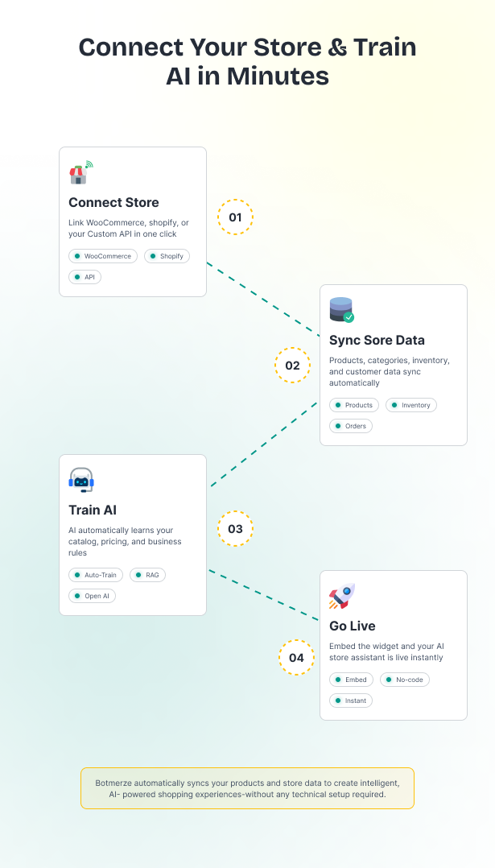Click the step 03 circle badge
The height and width of the screenshot is (868, 495).
pos(235,529)
